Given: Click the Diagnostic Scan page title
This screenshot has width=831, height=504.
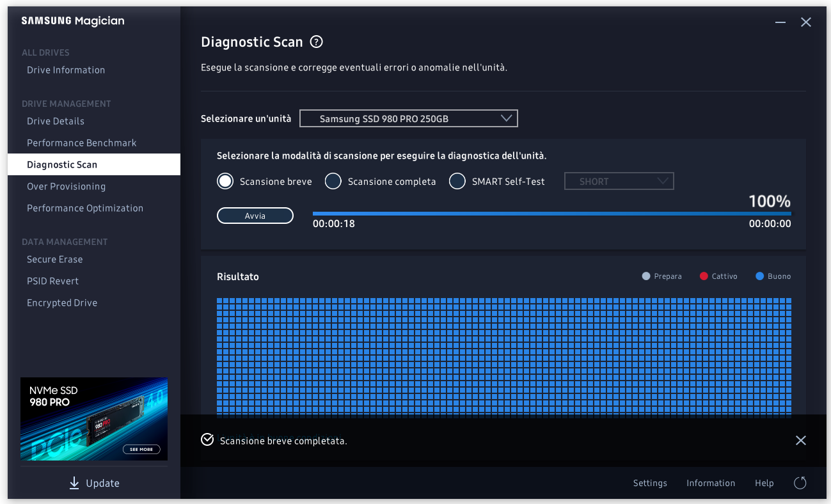Looking at the screenshot, I should point(252,42).
